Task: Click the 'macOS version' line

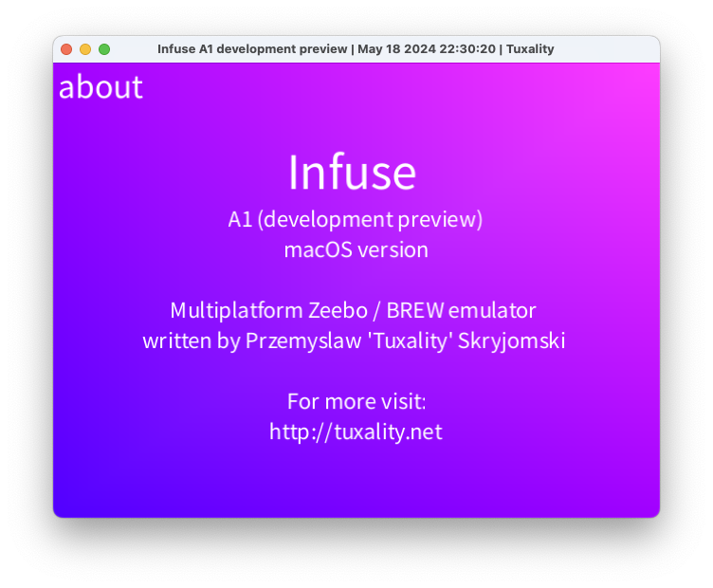Action: coord(356,249)
